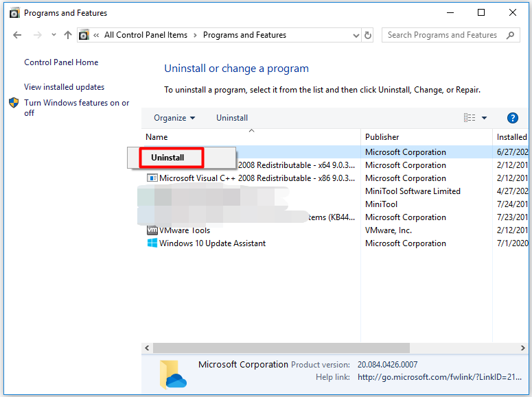Expand the address bar history dropdown
The height and width of the screenshot is (397, 532).
tap(356, 35)
